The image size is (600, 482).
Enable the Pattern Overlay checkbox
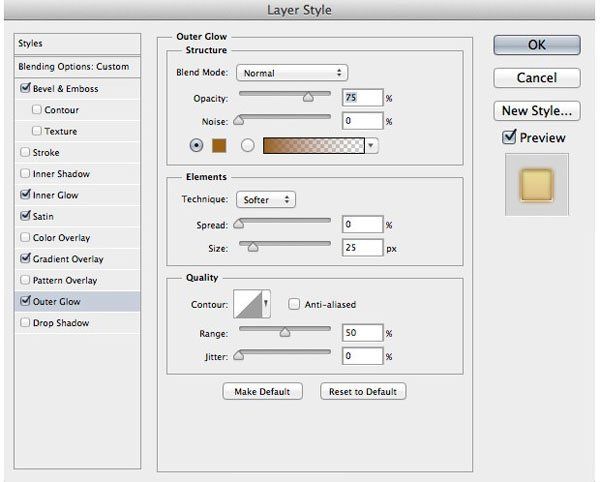pyautogui.click(x=25, y=280)
